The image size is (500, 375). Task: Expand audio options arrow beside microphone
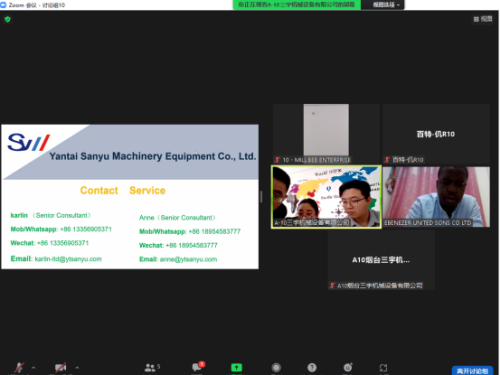pos(33,368)
